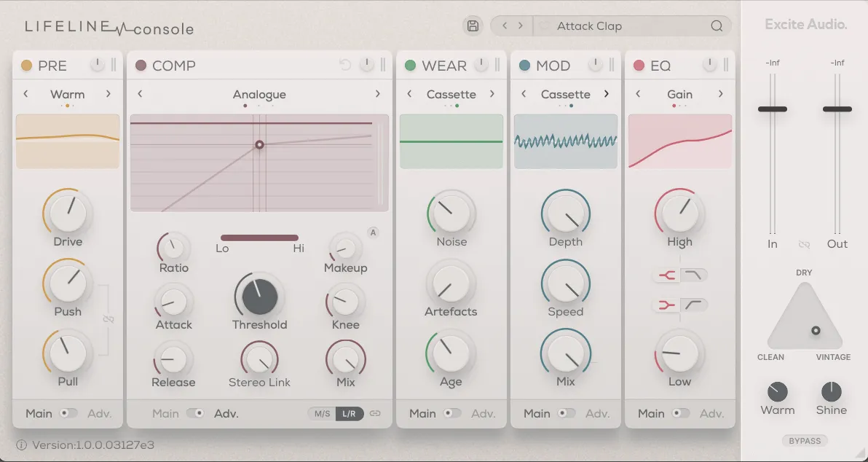Toggle the WEAR module power dot
The height and width of the screenshot is (462, 868).
click(410, 66)
